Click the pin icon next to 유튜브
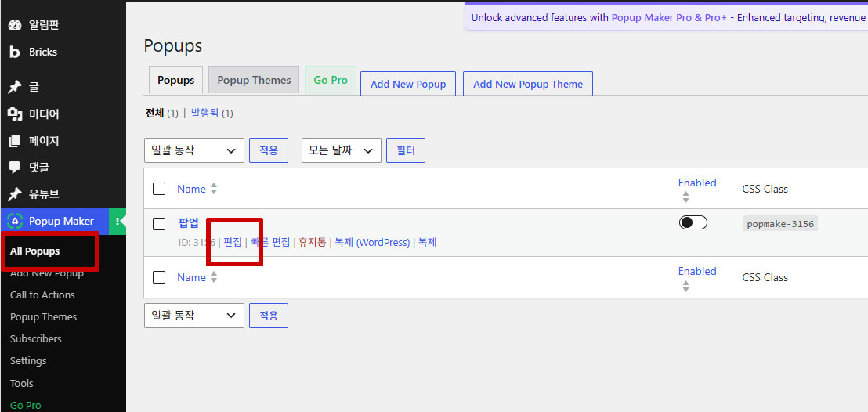 click(x=15, y=194)
